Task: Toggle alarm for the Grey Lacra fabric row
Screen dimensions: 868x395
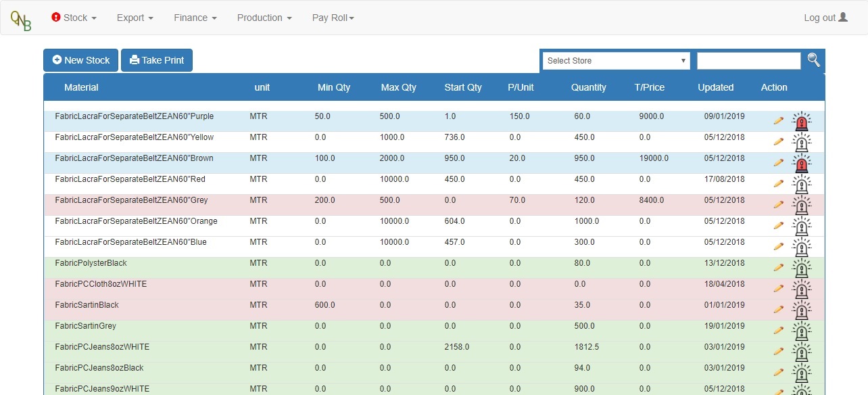Action: coord(802,206)
